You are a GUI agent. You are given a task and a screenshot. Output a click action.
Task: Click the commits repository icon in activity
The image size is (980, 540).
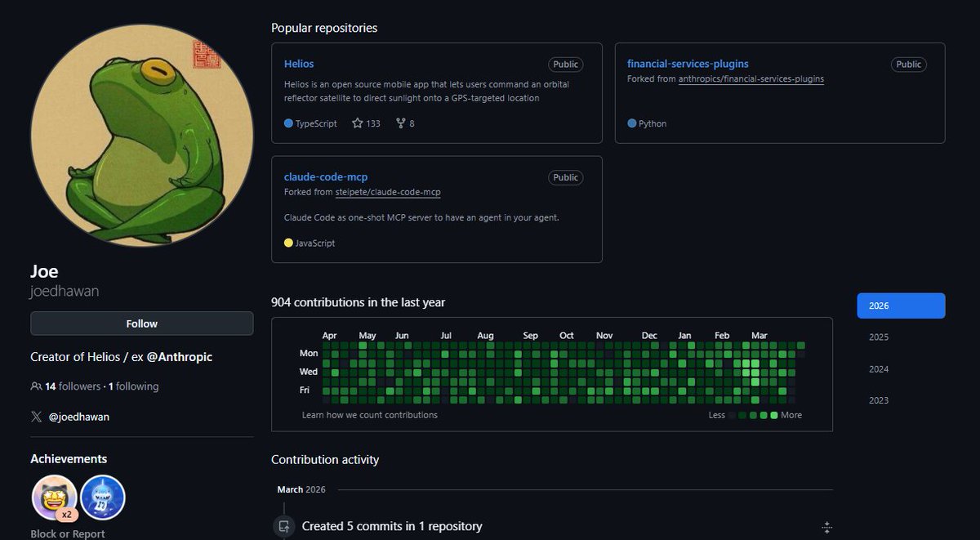tap(283, 526)
